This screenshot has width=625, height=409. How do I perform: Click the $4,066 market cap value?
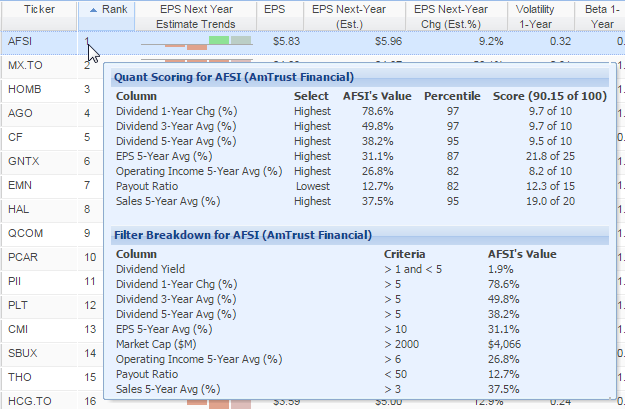pyautogui.click(x=504, y=344)
